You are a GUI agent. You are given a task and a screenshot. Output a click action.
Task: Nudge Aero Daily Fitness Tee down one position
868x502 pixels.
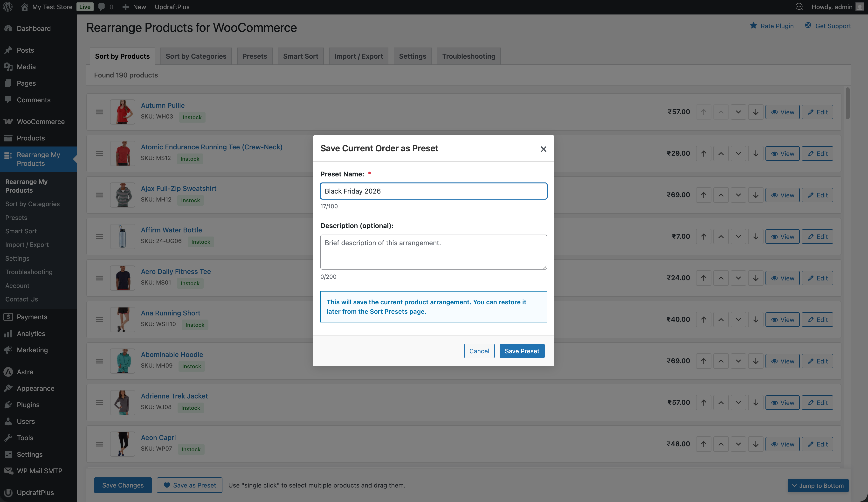pos(738,278)
